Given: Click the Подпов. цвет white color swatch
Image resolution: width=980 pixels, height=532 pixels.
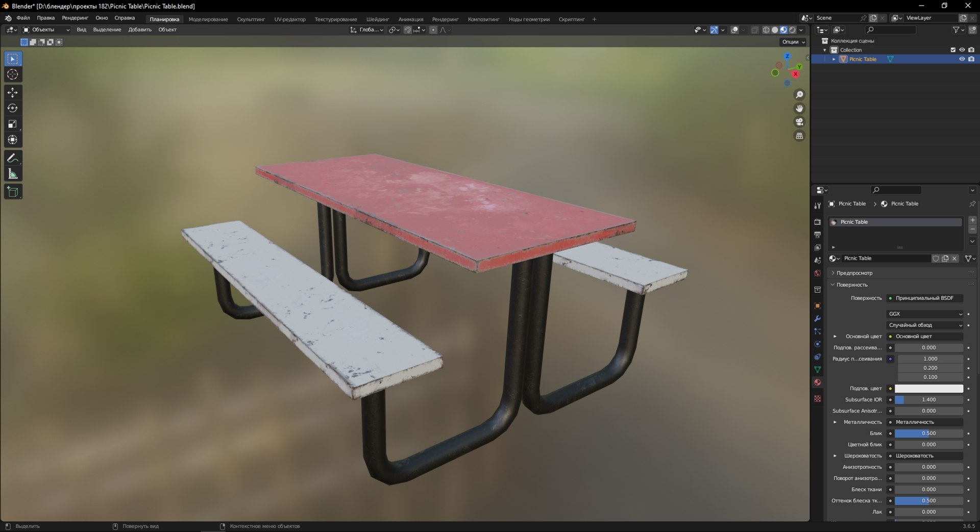Looking at the screenshot, I should (x=929, y=389).
